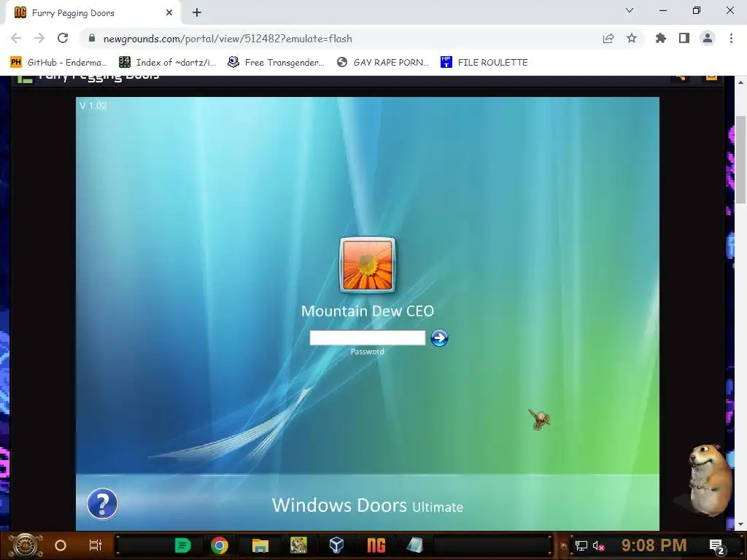This screenshot has height=560, width=747.
Task: Click the page scrollbar down arrow
Action: pyautogui.click(x=740, y=524)
